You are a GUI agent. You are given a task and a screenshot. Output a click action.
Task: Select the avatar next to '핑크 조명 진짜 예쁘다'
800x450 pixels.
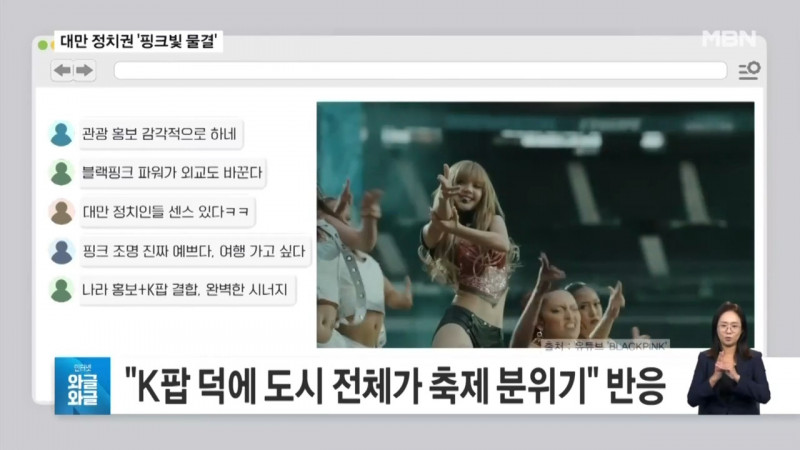click(61, 251)
